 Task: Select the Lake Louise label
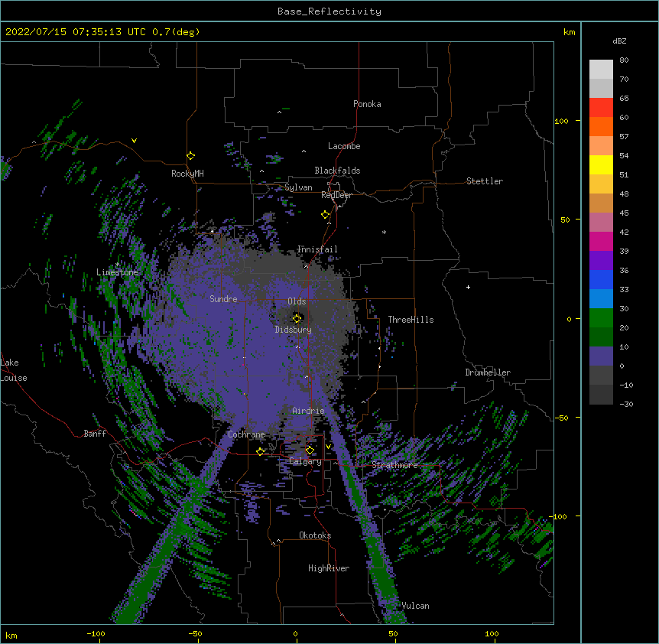[13, 370]
